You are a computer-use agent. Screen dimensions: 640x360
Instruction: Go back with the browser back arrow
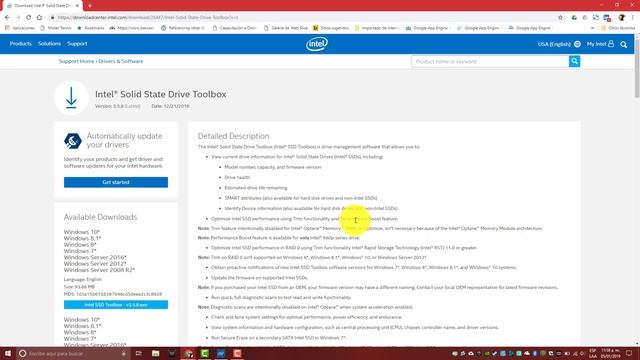pyautogui.click(x=7, y=18)
